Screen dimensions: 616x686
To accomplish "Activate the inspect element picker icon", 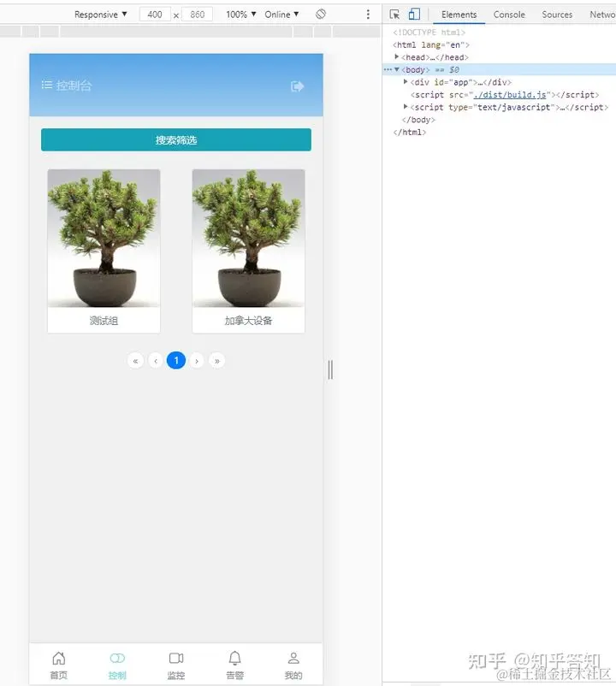I will (394, 15).
